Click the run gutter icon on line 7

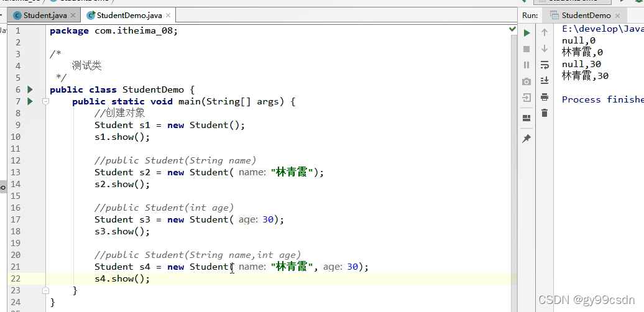[30, 101]
